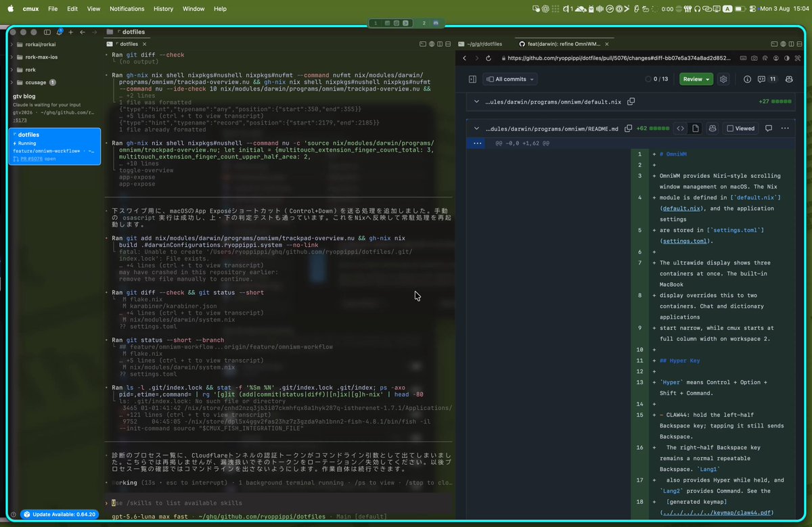
Task: Take a browser screenshot with camera icon
Action: [754, 58]
